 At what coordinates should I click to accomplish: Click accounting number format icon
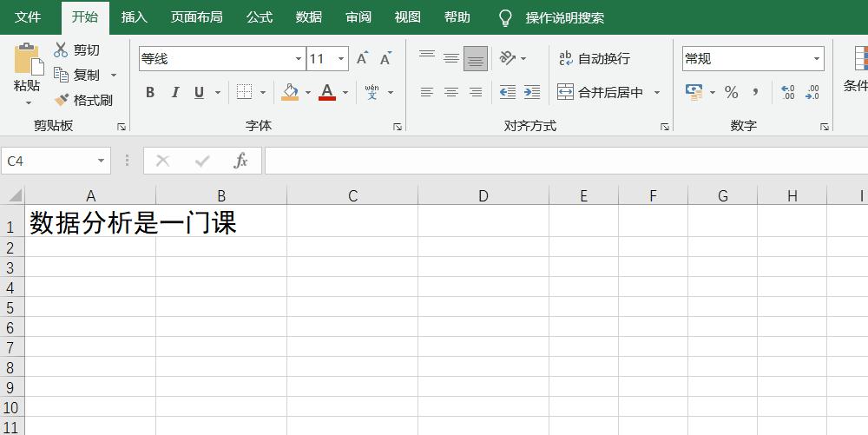pos(694,92)
